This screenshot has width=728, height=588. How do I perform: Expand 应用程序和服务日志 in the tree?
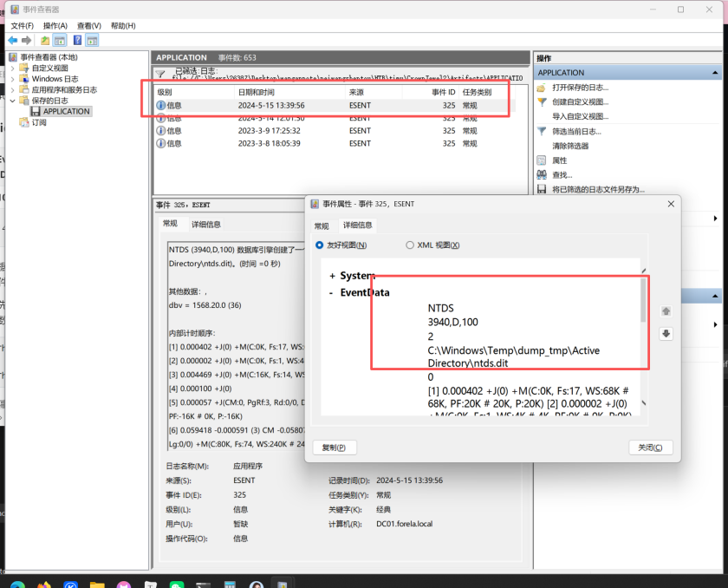click(12, 89)
